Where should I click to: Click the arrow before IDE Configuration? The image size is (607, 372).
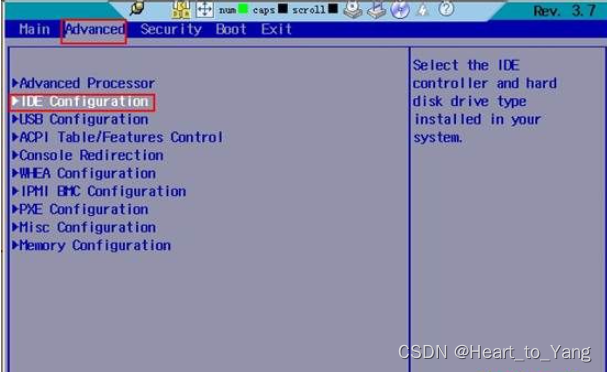[15, 101]
